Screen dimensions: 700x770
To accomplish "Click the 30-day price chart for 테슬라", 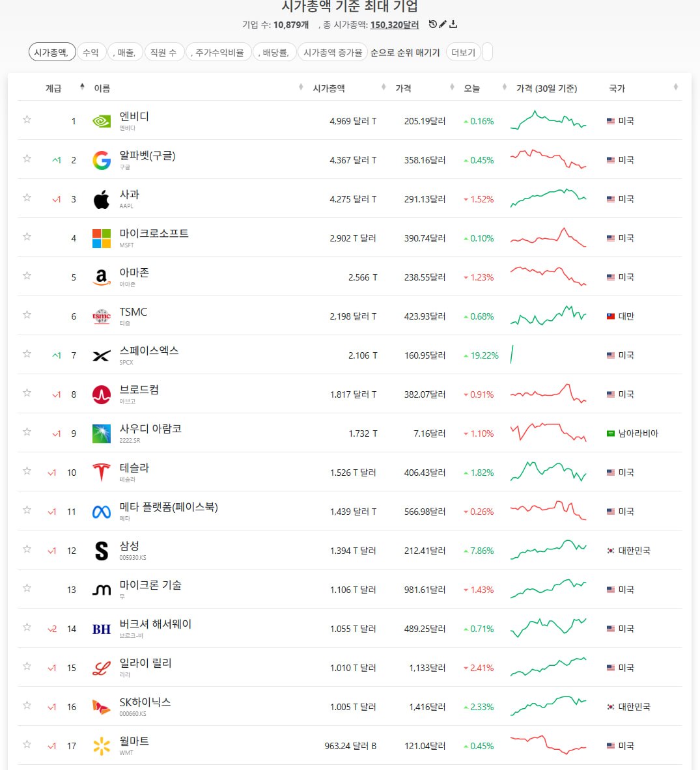I will click(548, 471).
